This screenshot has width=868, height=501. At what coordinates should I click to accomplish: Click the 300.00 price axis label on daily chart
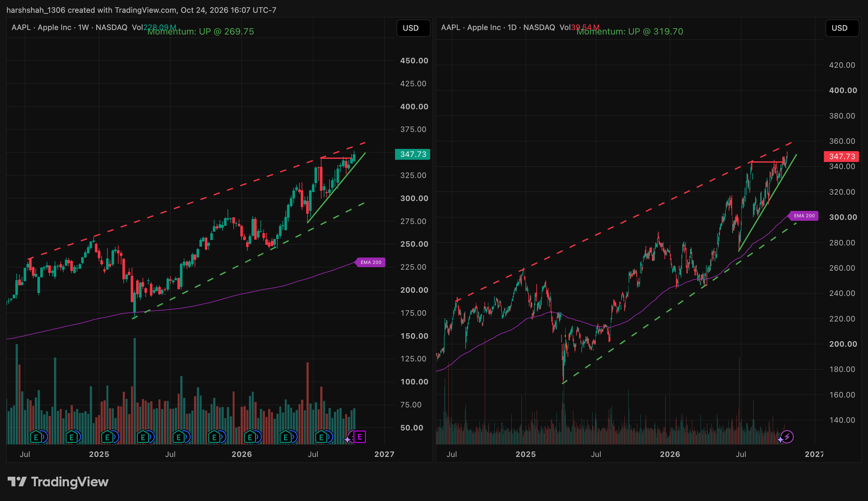pyautogui.click(x=843, y=217)
